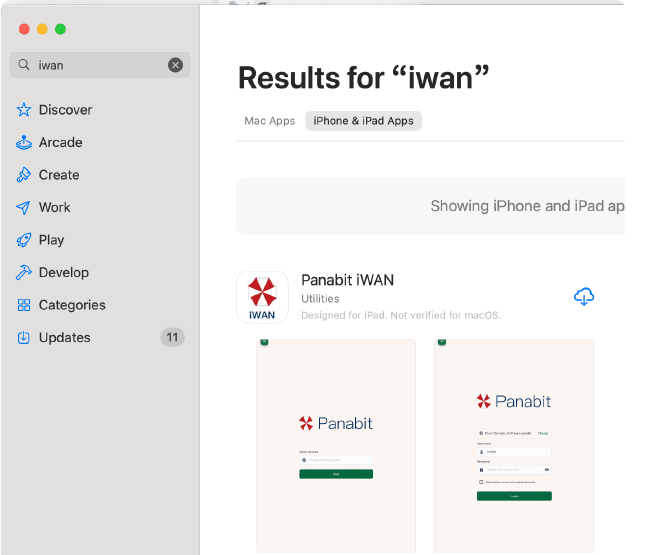This screenshot has height=555, width=660.
Task: Download Panabit iWAN via cloud icon
Action: pyautogui.click(x=584, y=297)
